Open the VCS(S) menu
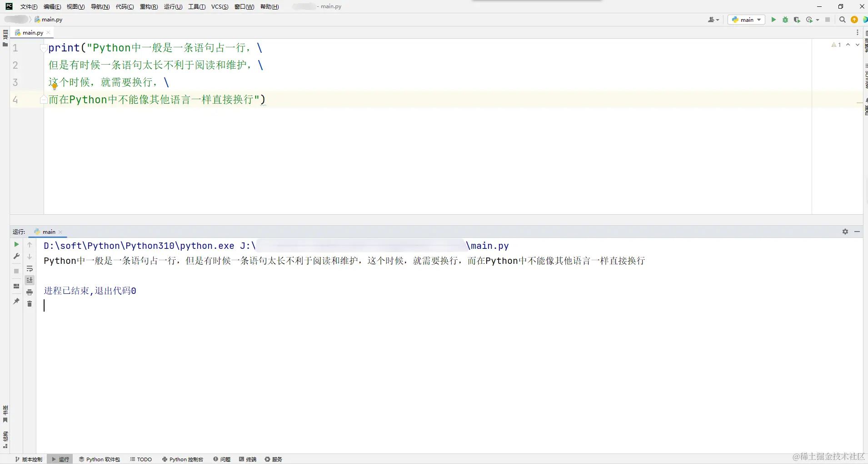This screenshot has height=464, width=868. (x=220, y=7)
